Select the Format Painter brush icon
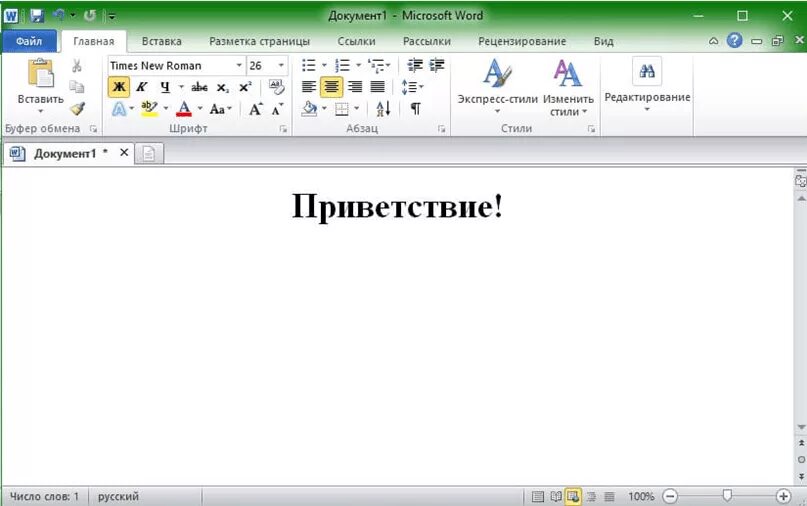This screenshot has width=807, height=506. point(77,108)
